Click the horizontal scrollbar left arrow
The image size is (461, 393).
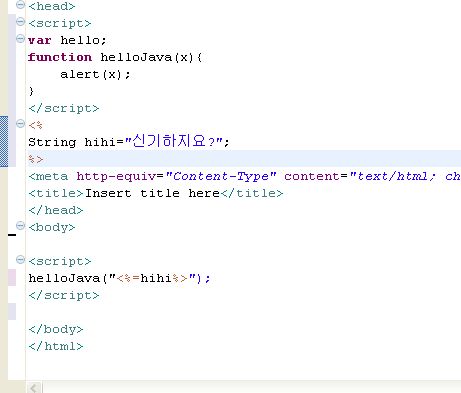point(34,388)
